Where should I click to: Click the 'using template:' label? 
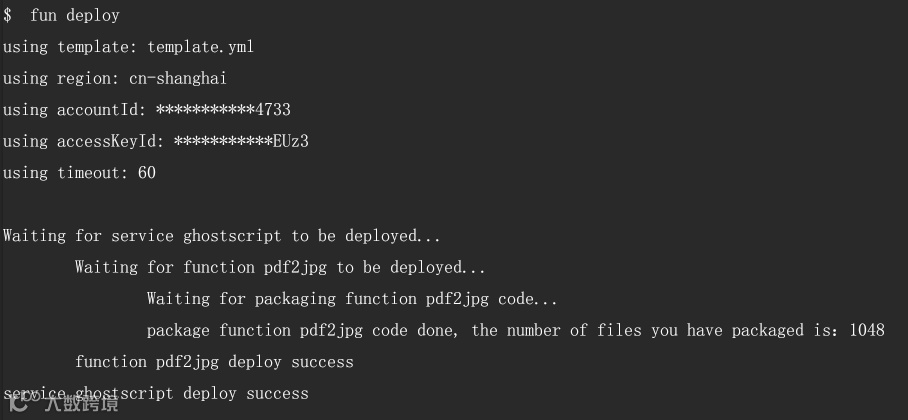pos(70,47)
